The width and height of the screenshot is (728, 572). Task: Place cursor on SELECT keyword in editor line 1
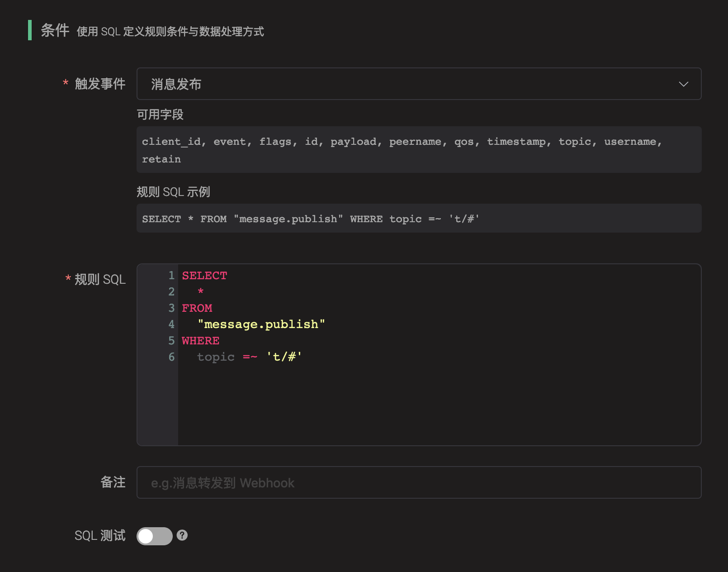[x=204, y=276]
